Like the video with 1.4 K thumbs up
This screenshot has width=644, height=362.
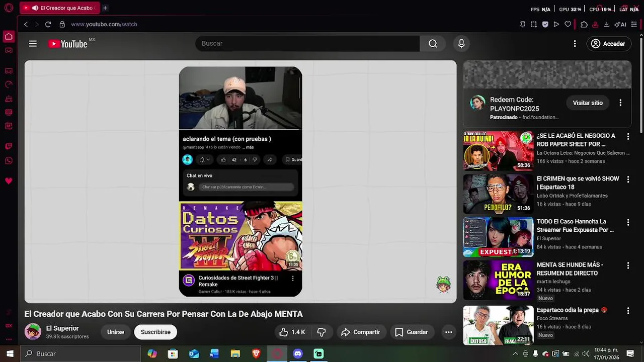click(x=292, y=332)
